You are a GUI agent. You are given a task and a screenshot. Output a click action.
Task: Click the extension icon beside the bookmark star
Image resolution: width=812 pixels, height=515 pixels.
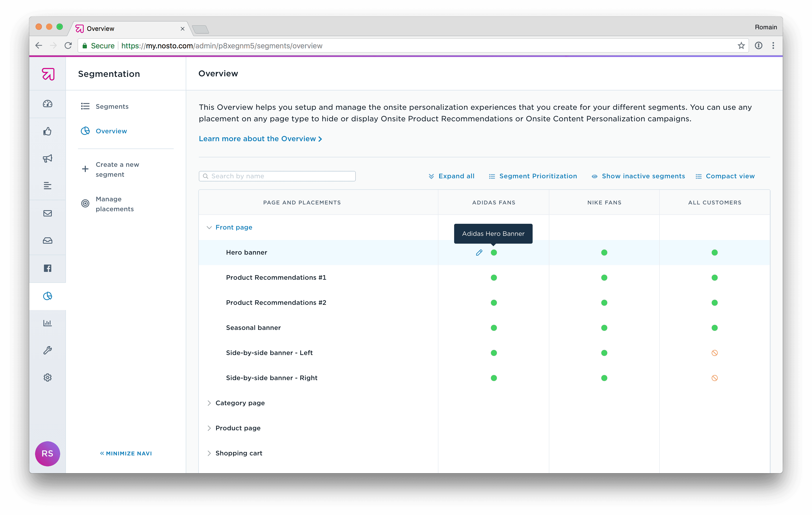[x=759, y=45]
